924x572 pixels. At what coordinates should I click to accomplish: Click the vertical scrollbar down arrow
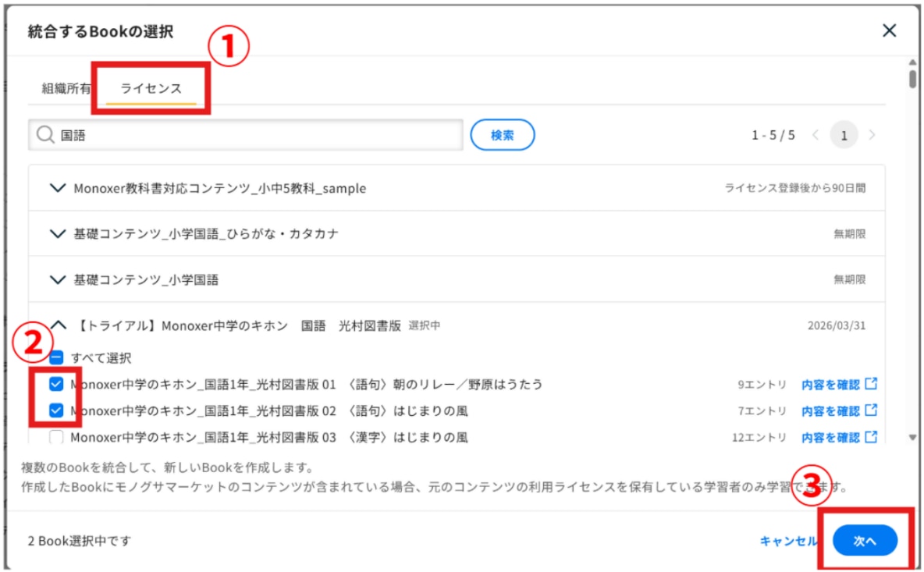(x=912, y=438)
